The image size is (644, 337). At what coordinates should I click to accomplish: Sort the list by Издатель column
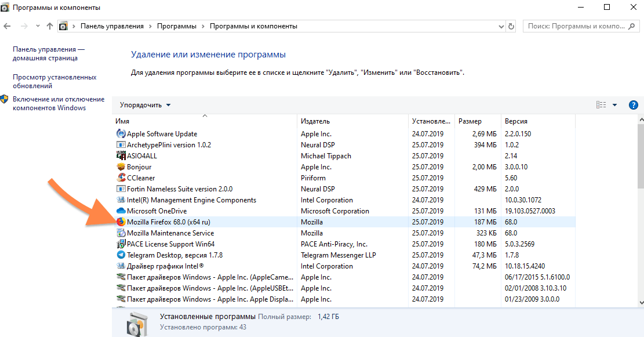(352, 121)
